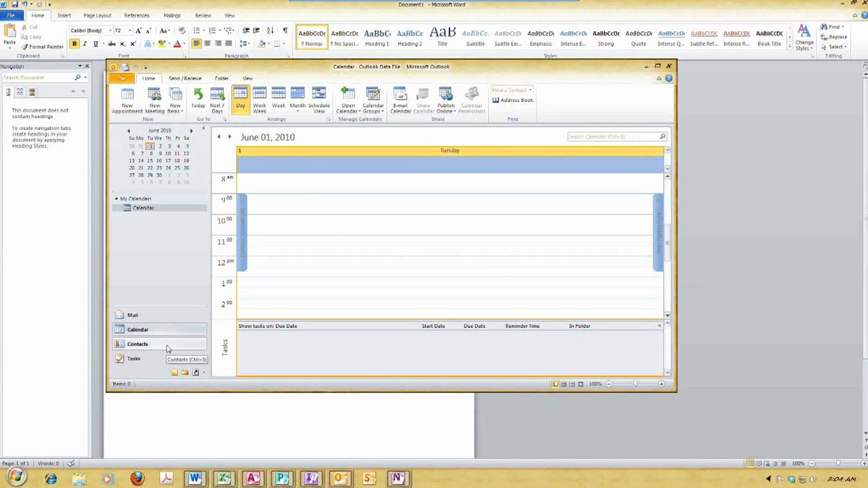Open the Address Book
This screenshot has width=868, height=488.
(x=512, y=100)
